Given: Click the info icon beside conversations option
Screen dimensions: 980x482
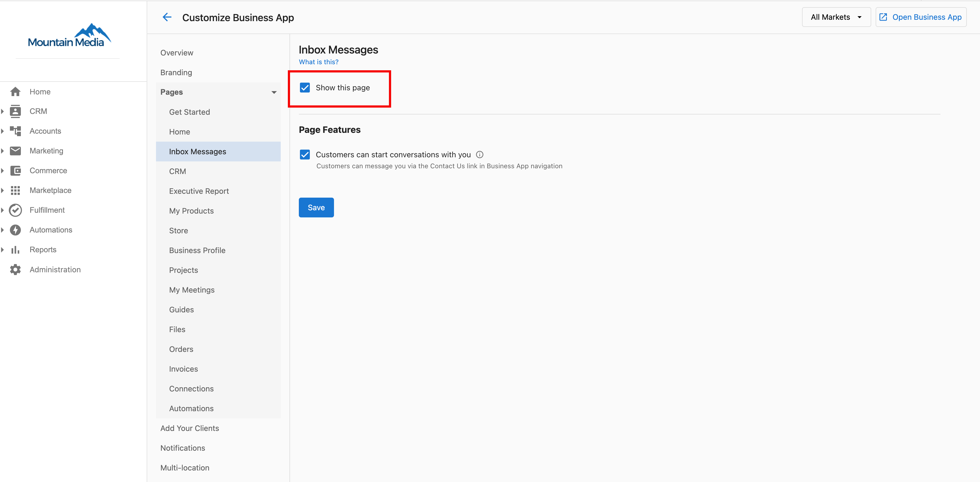Looking at the screenshot, I should (480, 154).
